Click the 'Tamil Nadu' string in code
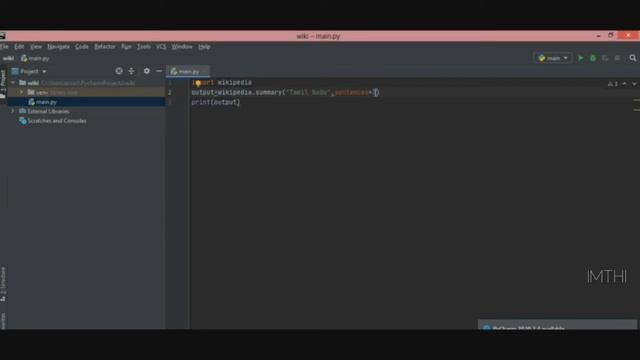Viewport: 640px width, 360px height. (308, 93)
